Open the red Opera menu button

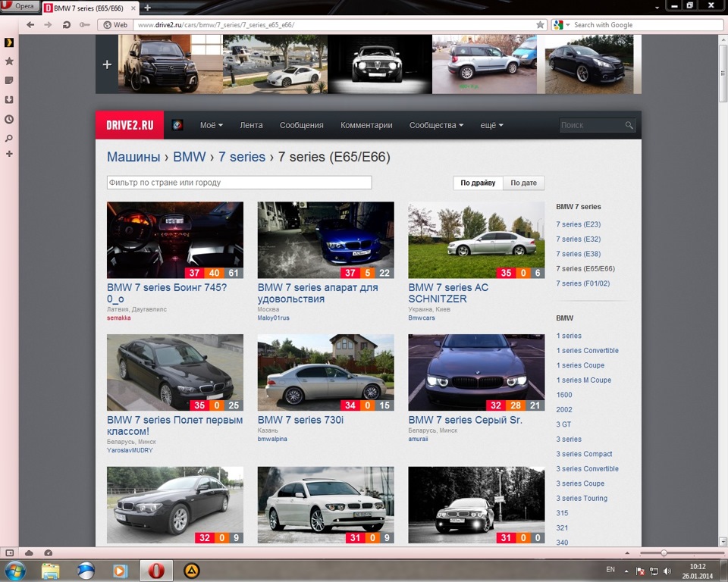tap(19, 5)
